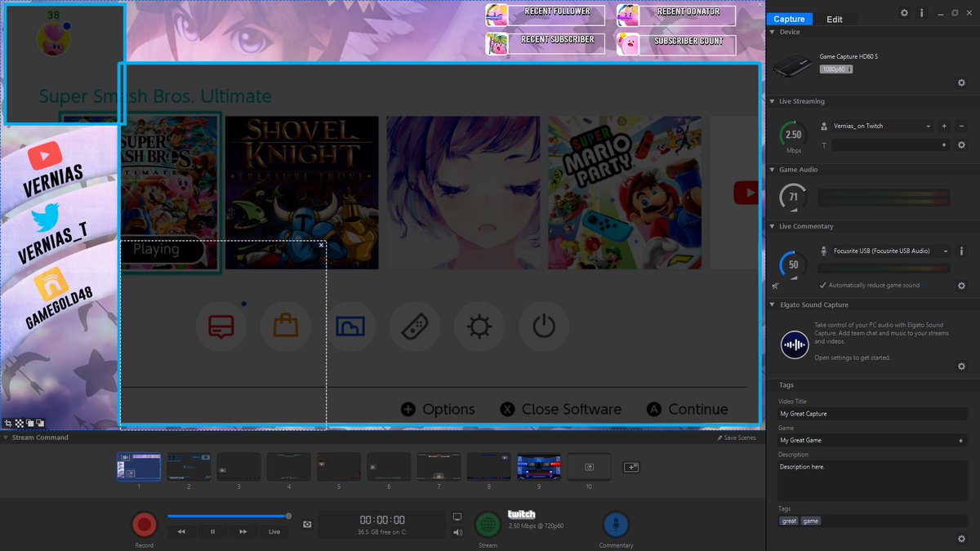Edit the Description text area
Image resolution: width=980 pixels, height=551 pixels.
click(872, 480)
